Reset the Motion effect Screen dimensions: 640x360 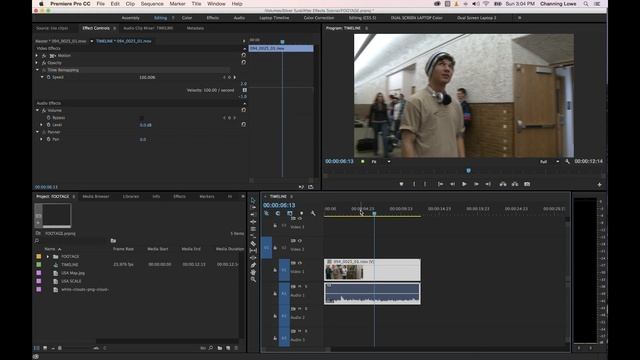(244, 55)
